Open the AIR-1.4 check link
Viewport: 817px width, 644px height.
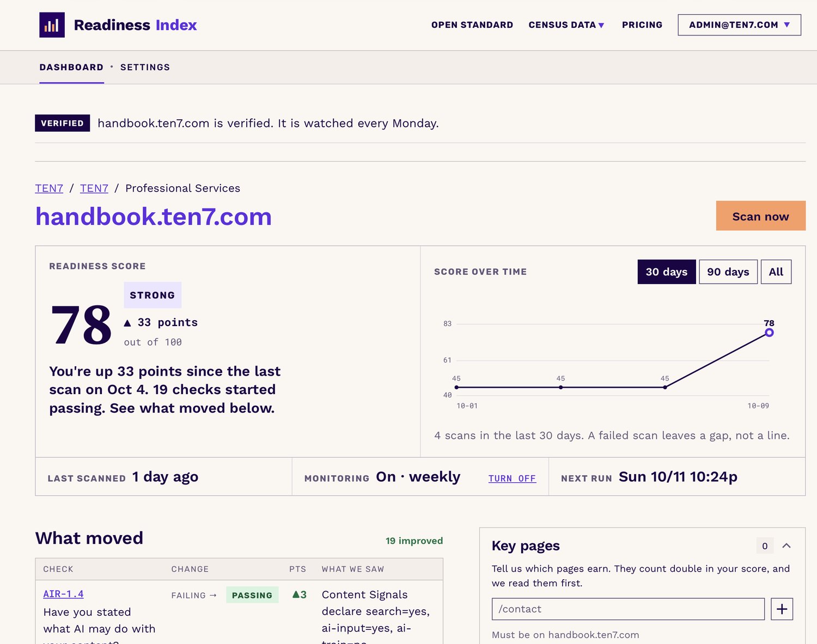pos(63,594)
